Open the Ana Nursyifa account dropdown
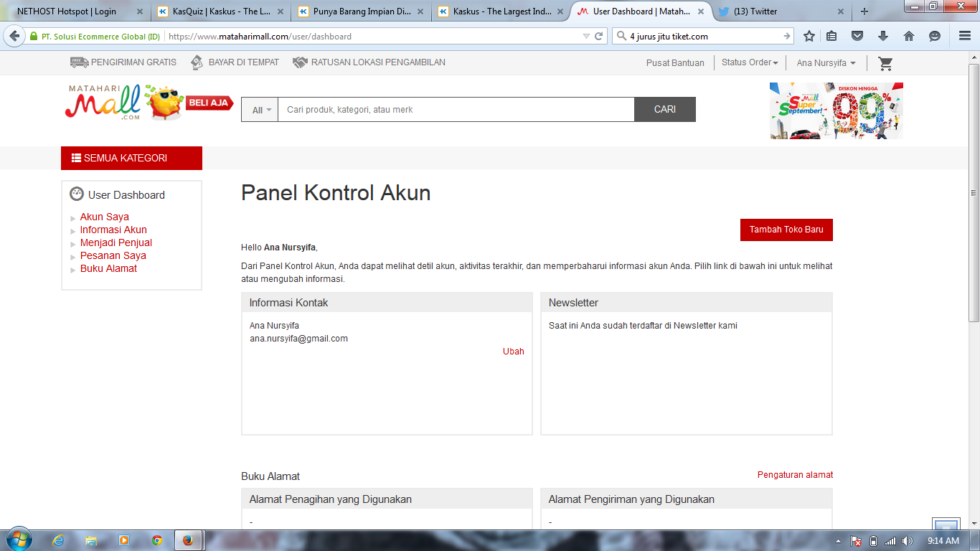Image resolution: width=980 pixels, height=551 pixels. click(826, 63)
